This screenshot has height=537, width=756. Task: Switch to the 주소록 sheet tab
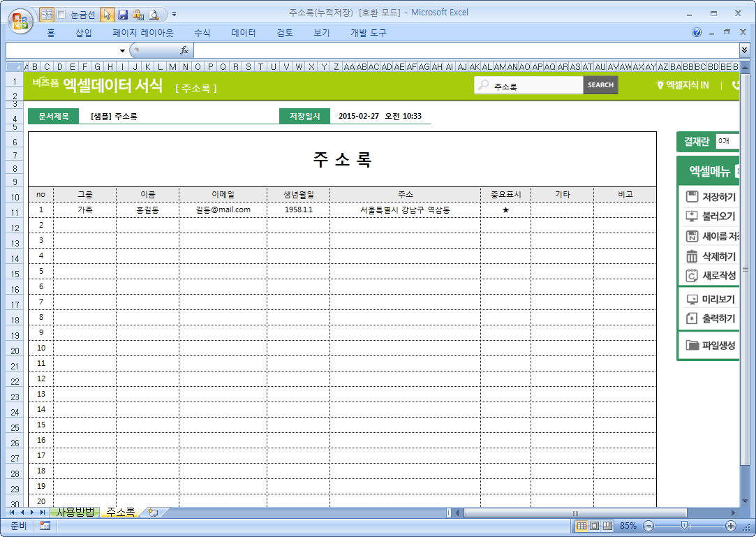click(x=121, y=513)
